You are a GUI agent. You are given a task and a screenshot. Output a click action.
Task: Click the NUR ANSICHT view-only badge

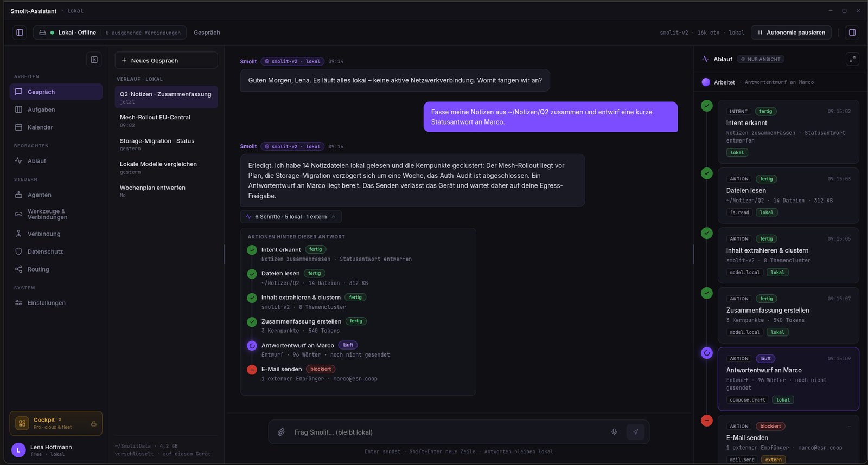[761, 59]
